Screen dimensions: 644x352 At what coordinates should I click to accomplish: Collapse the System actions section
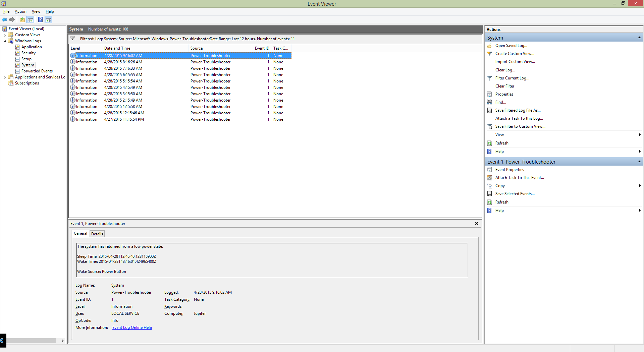click(x=639, y=38)
